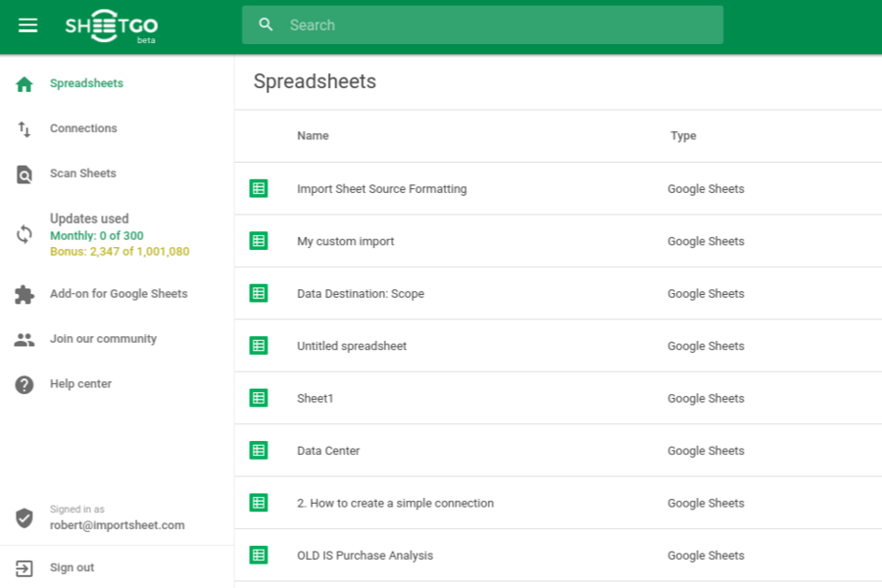
Task: Open the My custom import spreadsheet
Action: (x=346, y=241)
